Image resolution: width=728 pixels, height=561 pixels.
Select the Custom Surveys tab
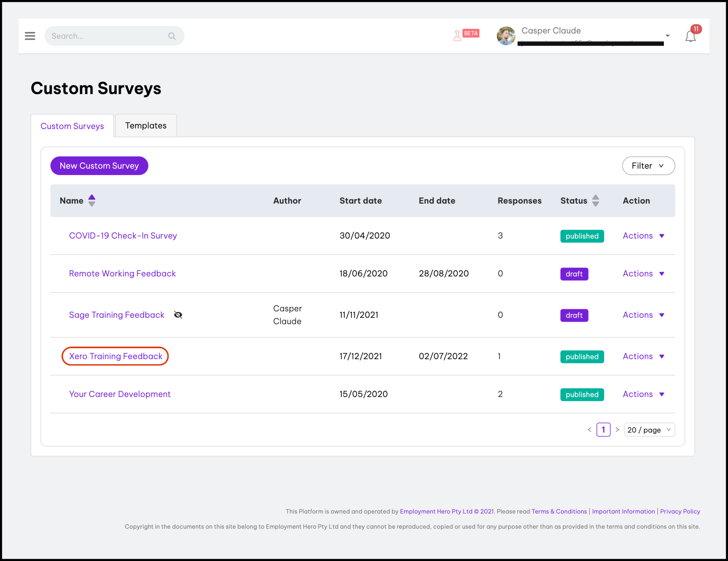(72, 126)
